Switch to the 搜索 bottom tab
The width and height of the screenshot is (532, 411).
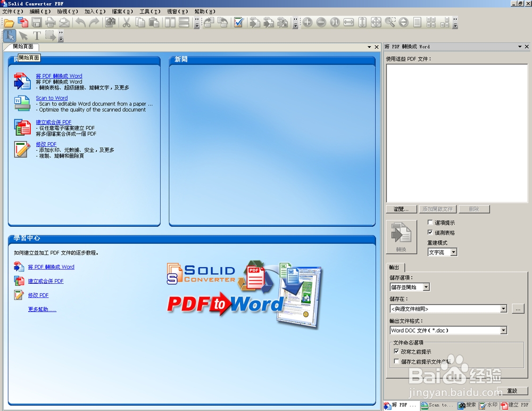tap(467, 405)
